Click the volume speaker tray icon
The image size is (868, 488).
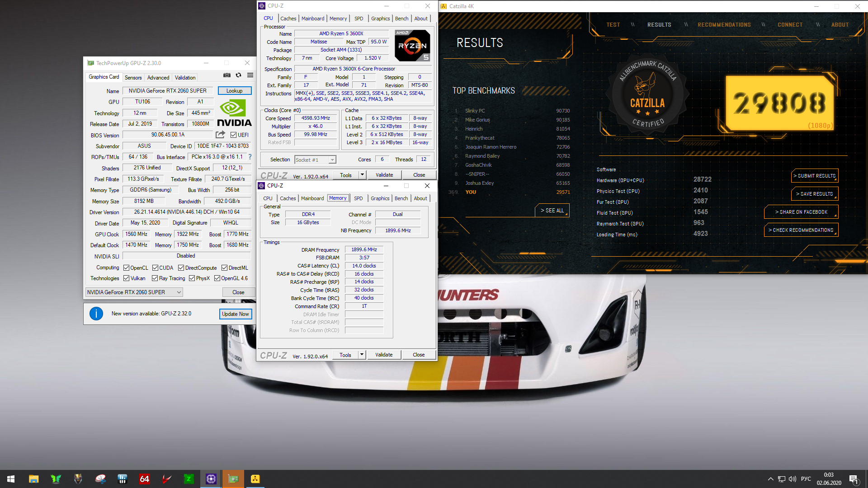(x=792, y=479)
